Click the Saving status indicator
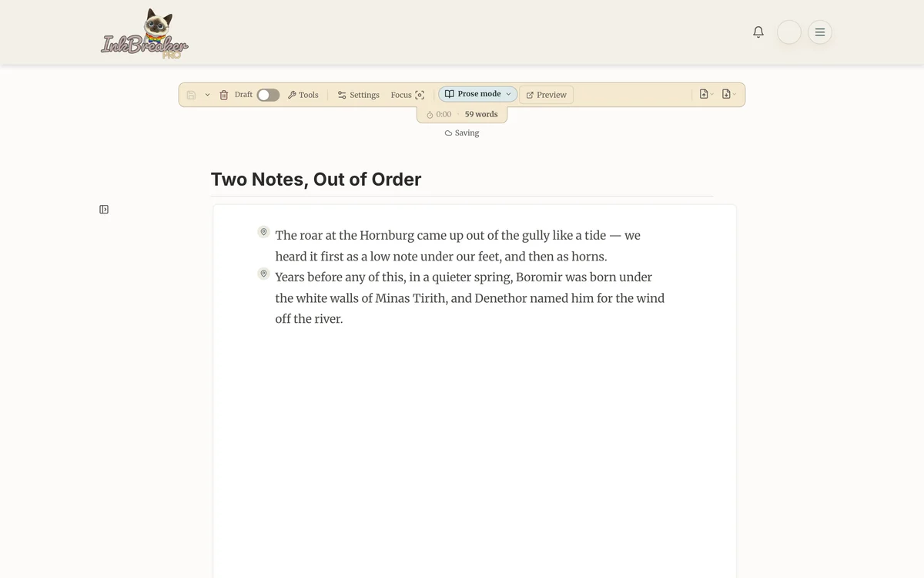The width and height of the screenshot is (924, 578). click(x=462, y=133)
